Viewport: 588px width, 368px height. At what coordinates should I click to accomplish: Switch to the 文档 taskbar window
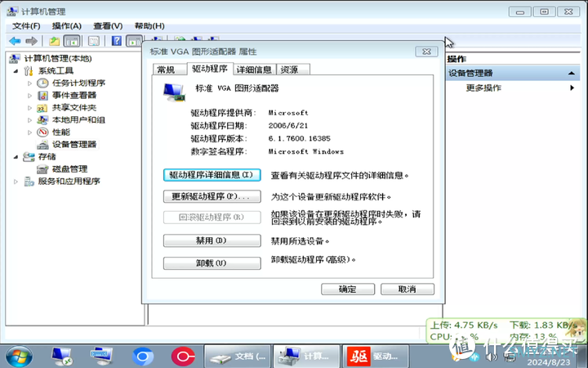tap(238, 357)
